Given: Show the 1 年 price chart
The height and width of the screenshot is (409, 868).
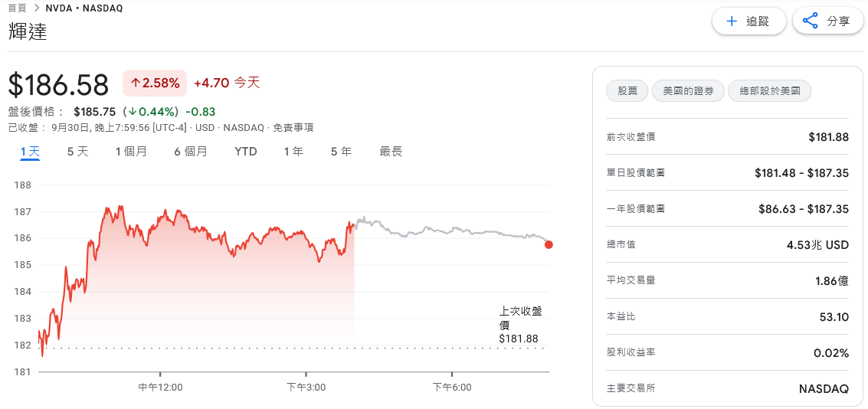Looking at the screenshot, I should 293,152.
